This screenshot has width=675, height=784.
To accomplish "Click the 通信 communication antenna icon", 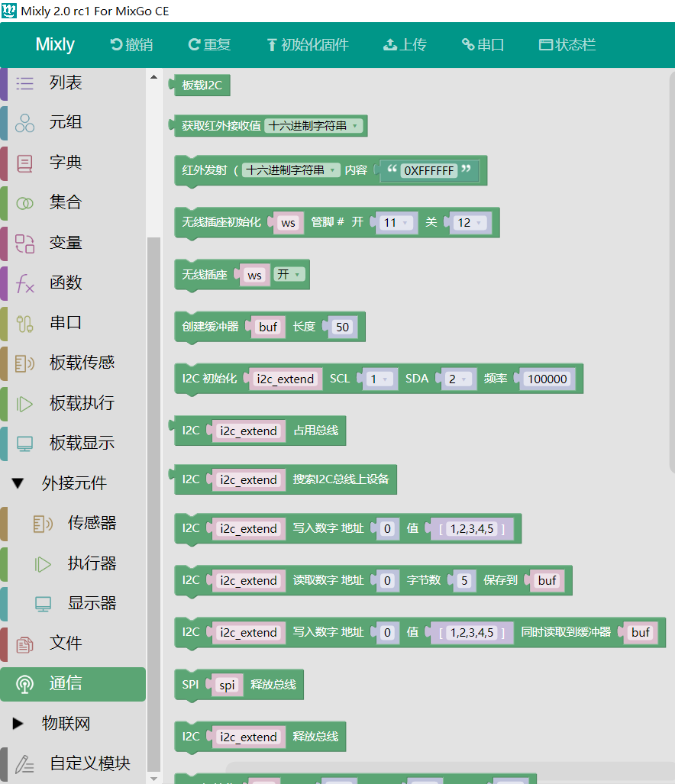I will coord(24,684).
